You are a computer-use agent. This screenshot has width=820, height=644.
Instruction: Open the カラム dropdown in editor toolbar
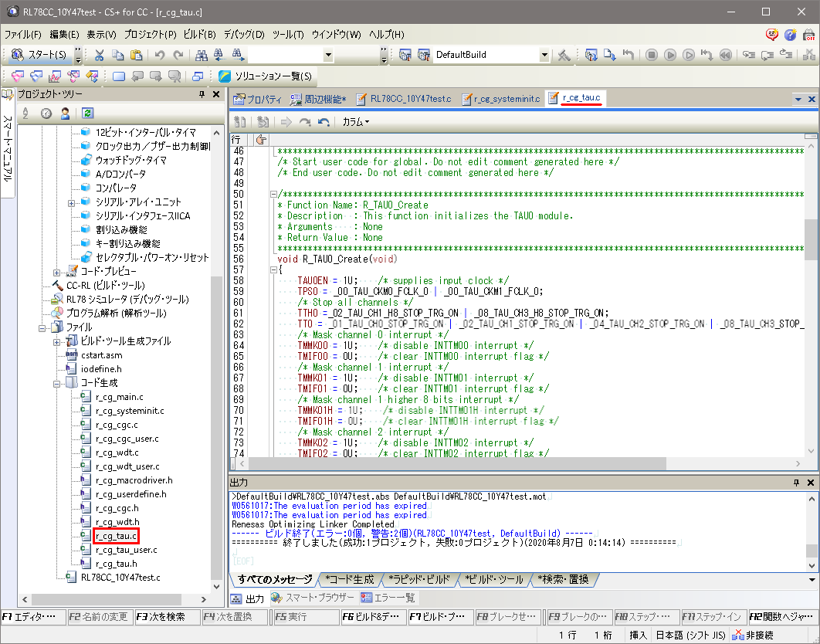[x=356, y=122]
